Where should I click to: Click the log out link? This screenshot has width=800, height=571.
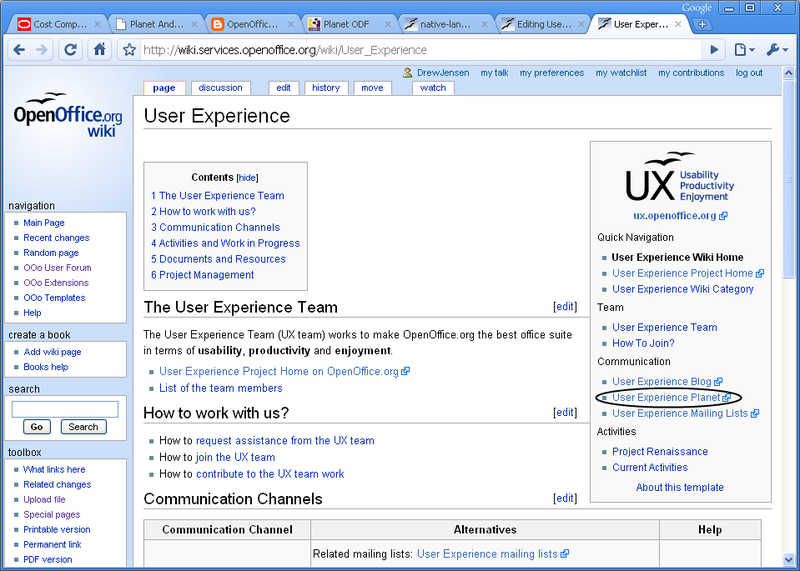(x=749, y=73)
